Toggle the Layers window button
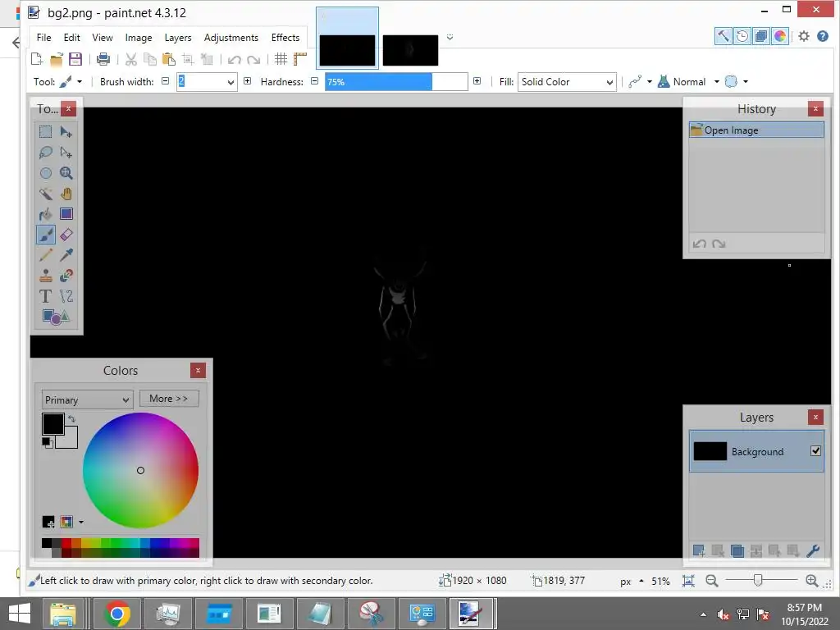 pyautogui.click(x=760, y=36)
